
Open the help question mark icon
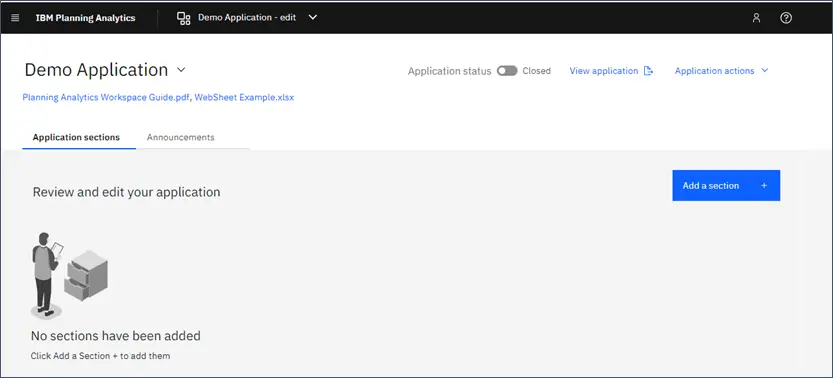[x=786, y=18]
